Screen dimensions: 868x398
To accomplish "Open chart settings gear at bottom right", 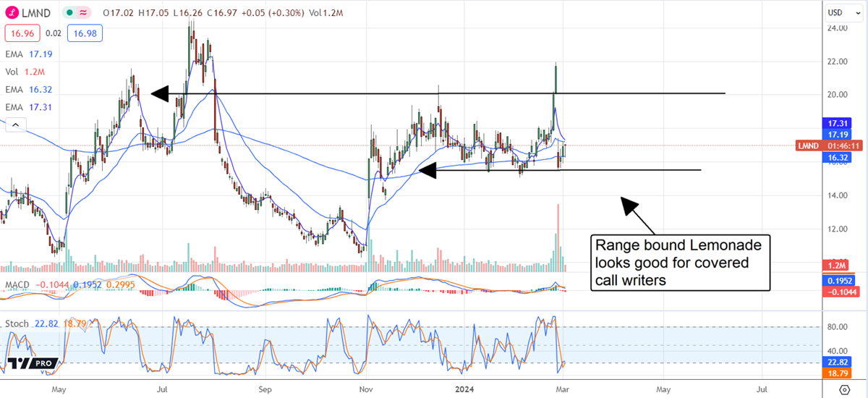I will [844, 390].
